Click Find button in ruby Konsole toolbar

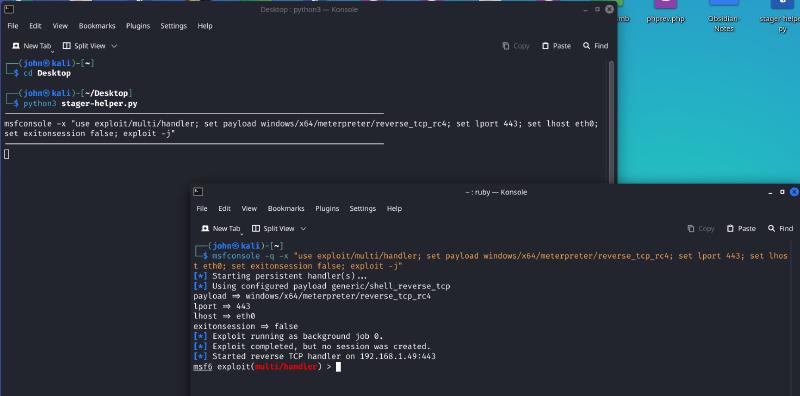coord(781,229)
